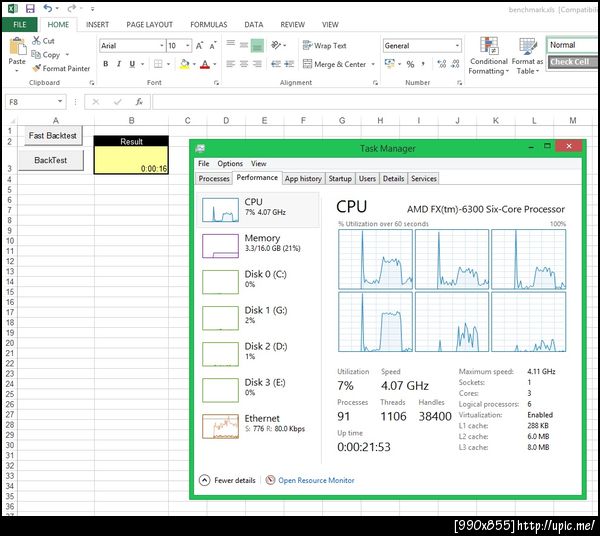This screenshot has height=536, width=600.
Task: Open the Fill Color dropdown arrow
Action: pyautogui.click(x=194, y=64)
